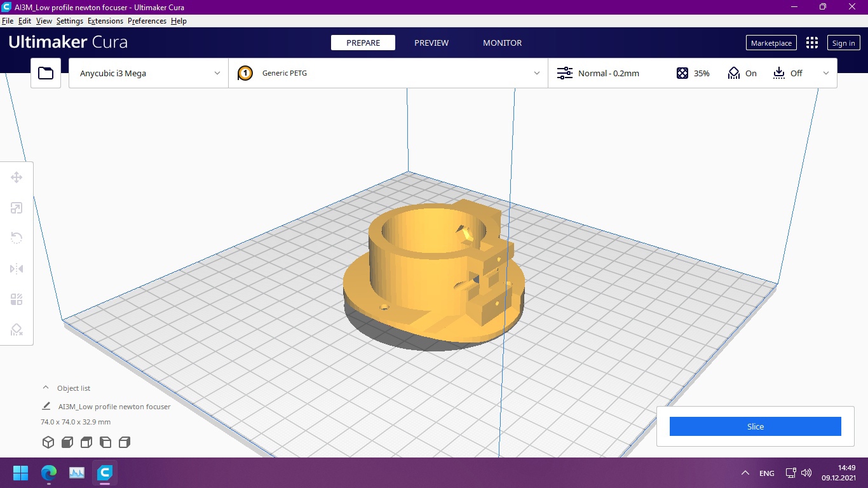Open file using the folder icon
The width and height of the screenshot is (868, 488).
tap(46, 73)
